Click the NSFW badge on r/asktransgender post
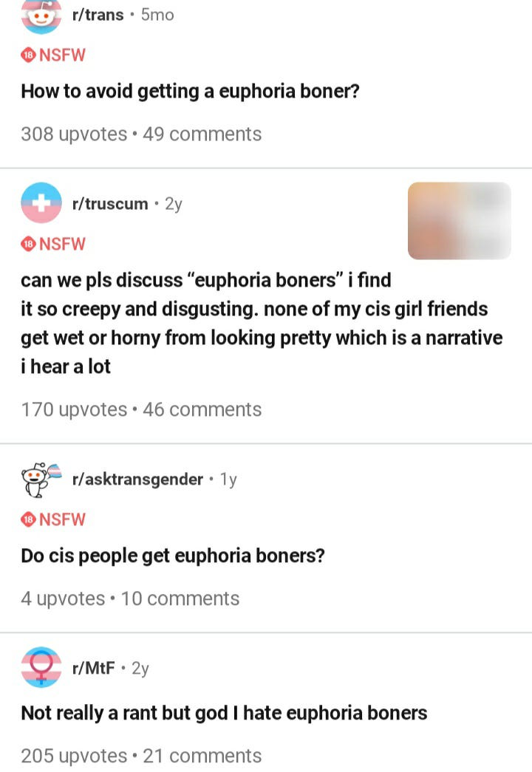 pos(53,519)
